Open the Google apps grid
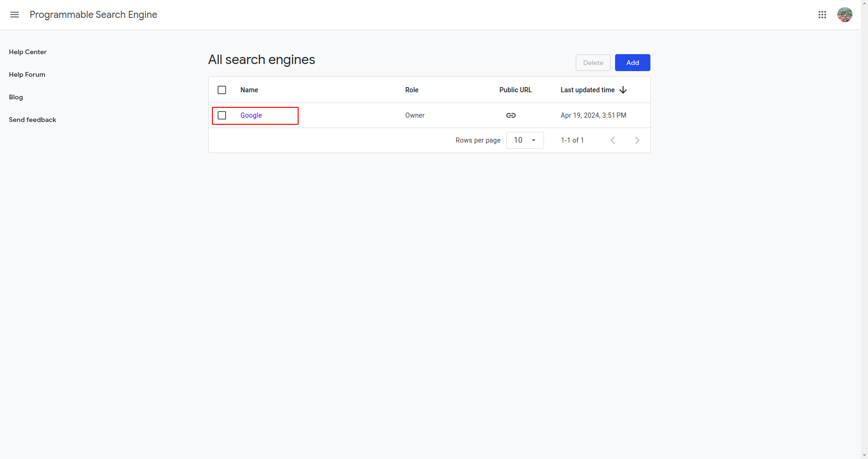Screen dimensions: 868x459 pos(822,15)
